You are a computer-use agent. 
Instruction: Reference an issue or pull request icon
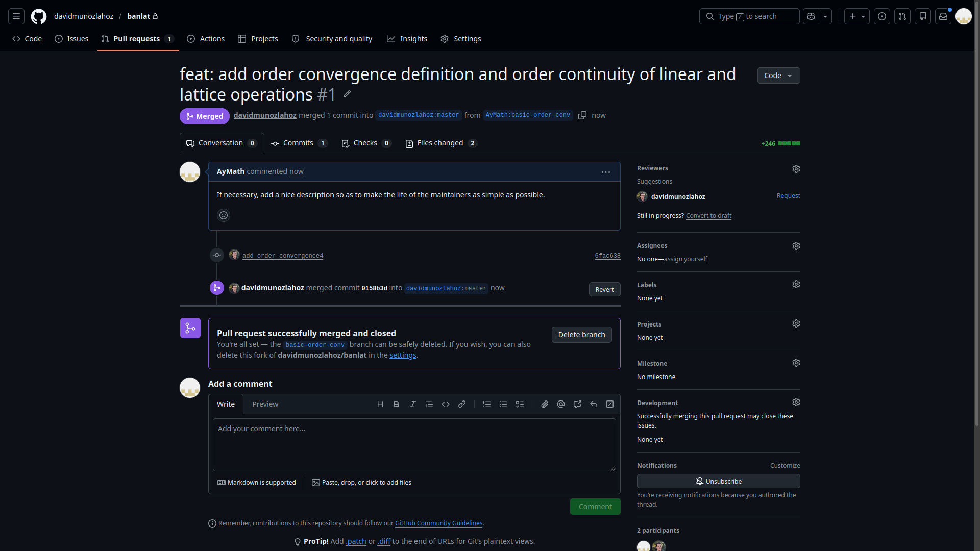(x=577, y=404)
